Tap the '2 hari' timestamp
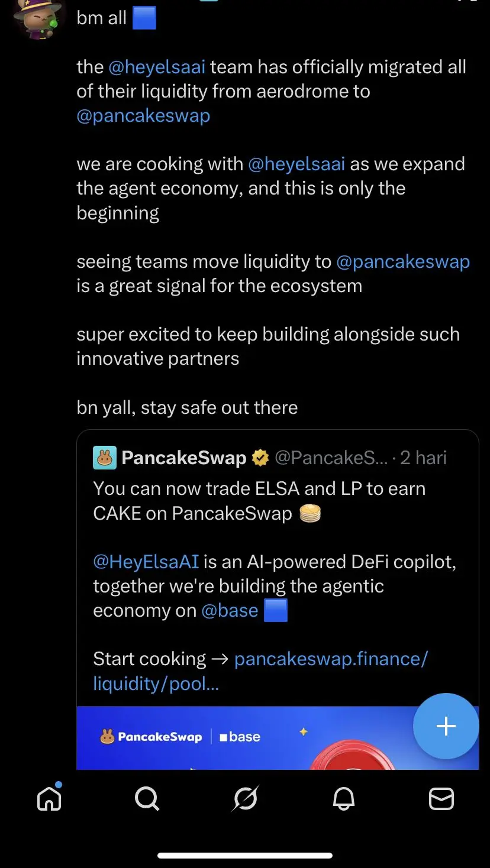Screen dimensions: 490x868 pyautogui.click(x=424, y=458)
